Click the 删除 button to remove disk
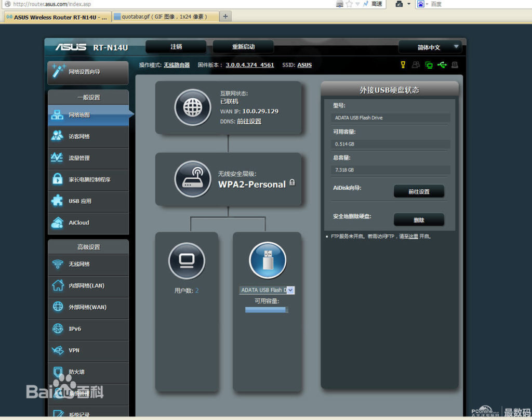Screen dimensions: 532x420 pos(419,220)
